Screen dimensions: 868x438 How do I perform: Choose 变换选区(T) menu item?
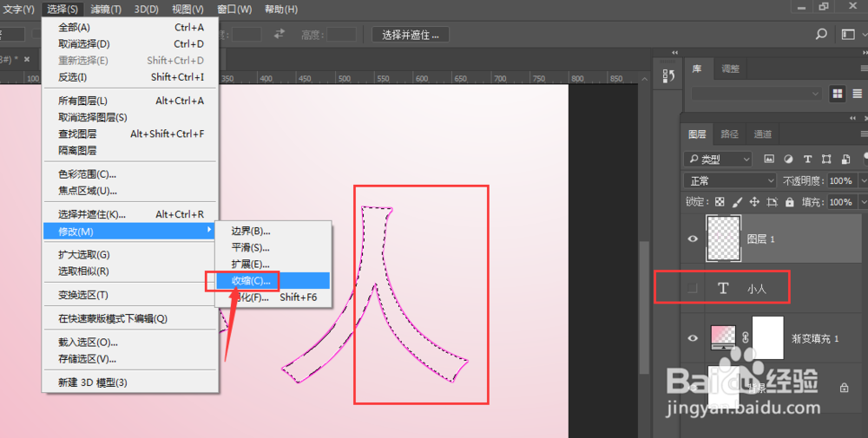(131, 295)
